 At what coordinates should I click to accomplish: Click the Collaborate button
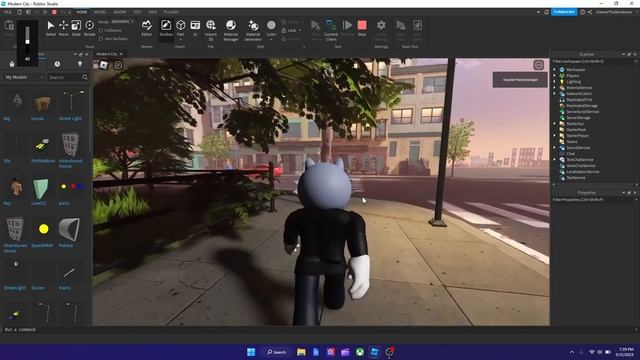pyautogui.click(x=564, y=12)
